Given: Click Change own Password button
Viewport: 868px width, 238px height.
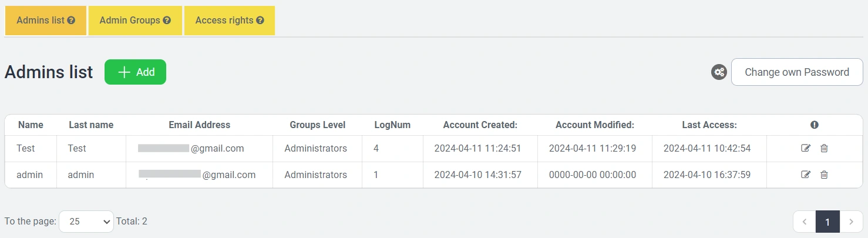Looking at the screenshot, I should click(x=796, y=72).
